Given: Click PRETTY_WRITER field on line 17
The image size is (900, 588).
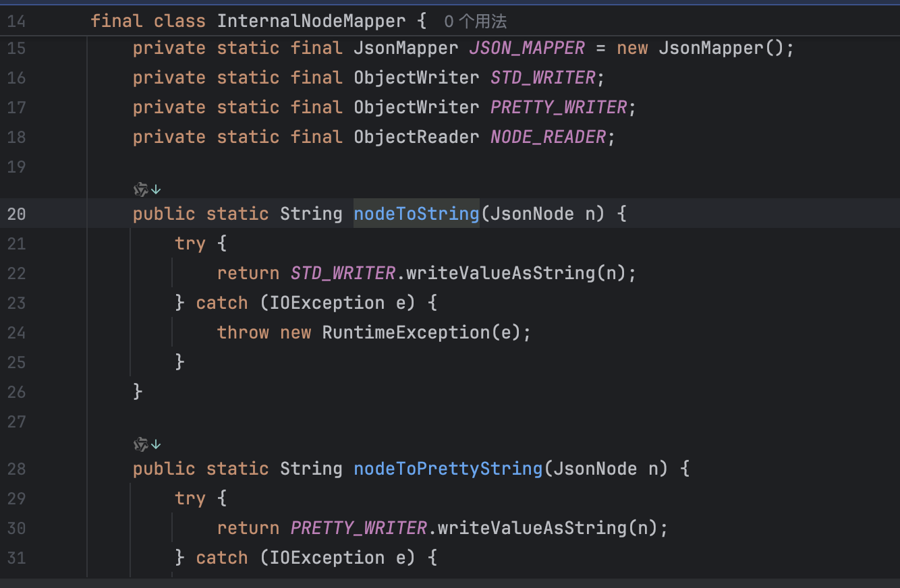Looking at the screenshot, I should click(x=559, y=108).
